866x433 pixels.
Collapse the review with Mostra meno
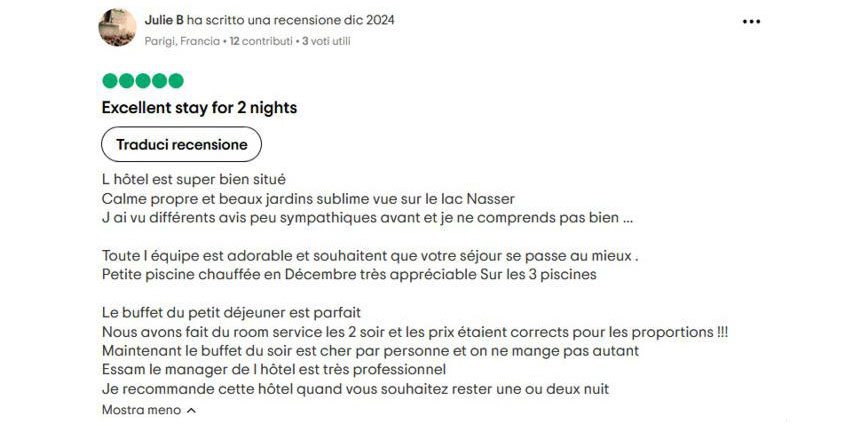coord(141,410)
